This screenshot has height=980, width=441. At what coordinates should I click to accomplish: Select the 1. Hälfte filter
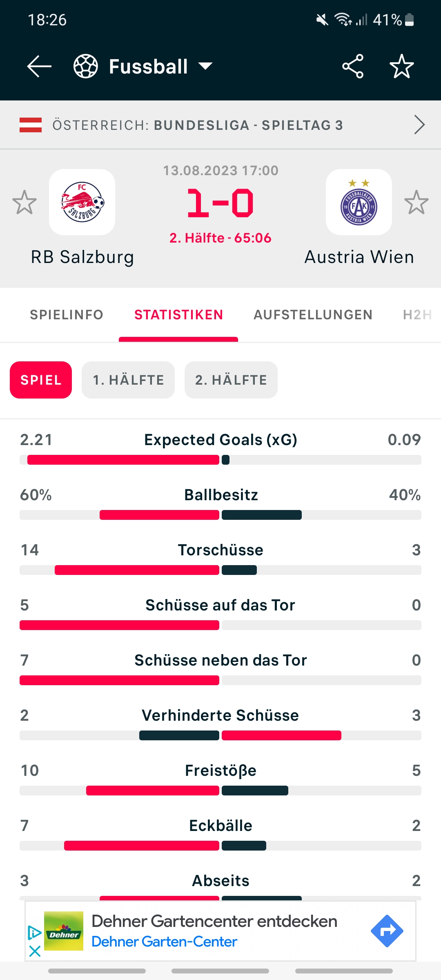128,380
